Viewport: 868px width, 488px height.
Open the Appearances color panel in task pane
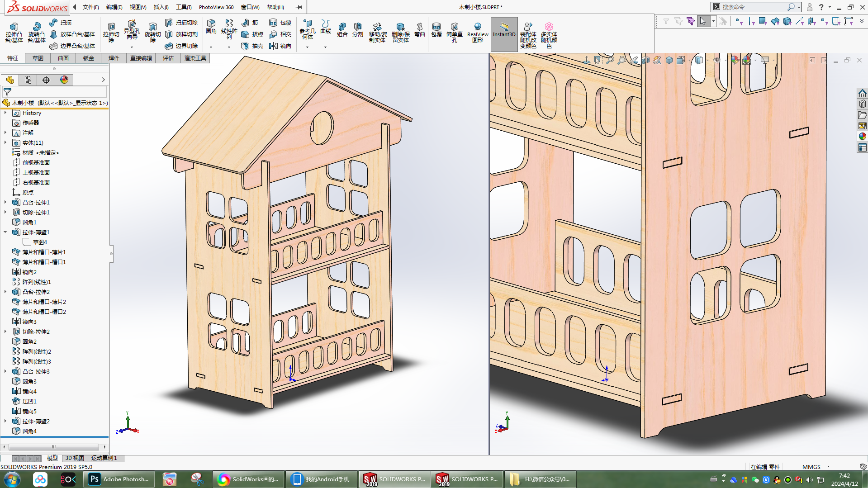point(862,137)
